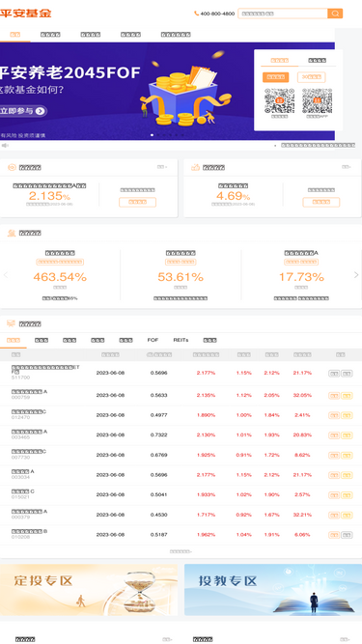Show previous funds with left carousel arrow
The image size is (362, 644).
[6, 275]
